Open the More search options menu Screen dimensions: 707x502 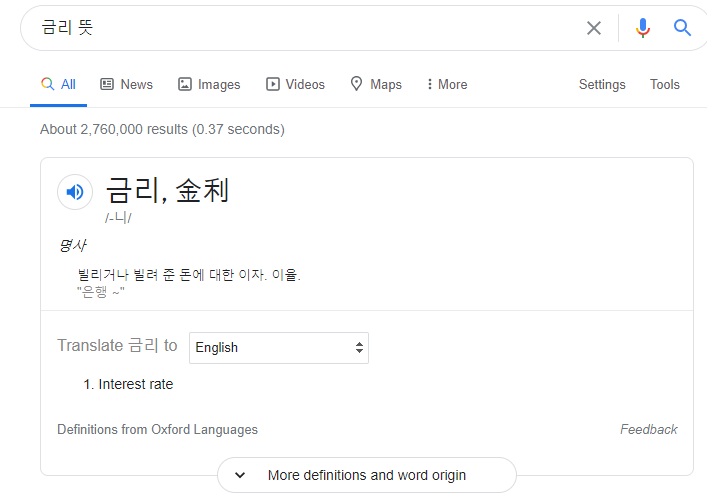447,84
